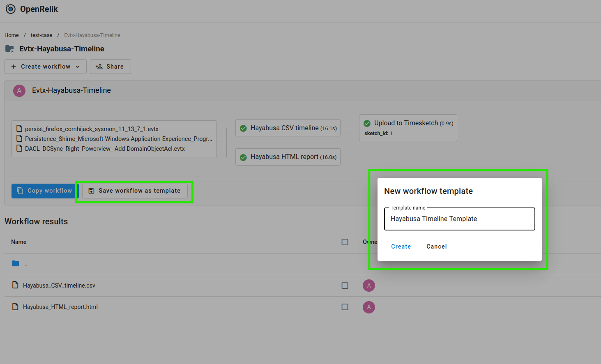
Task: Click the plus icon in Create workflow
Action: click(14, 67)
